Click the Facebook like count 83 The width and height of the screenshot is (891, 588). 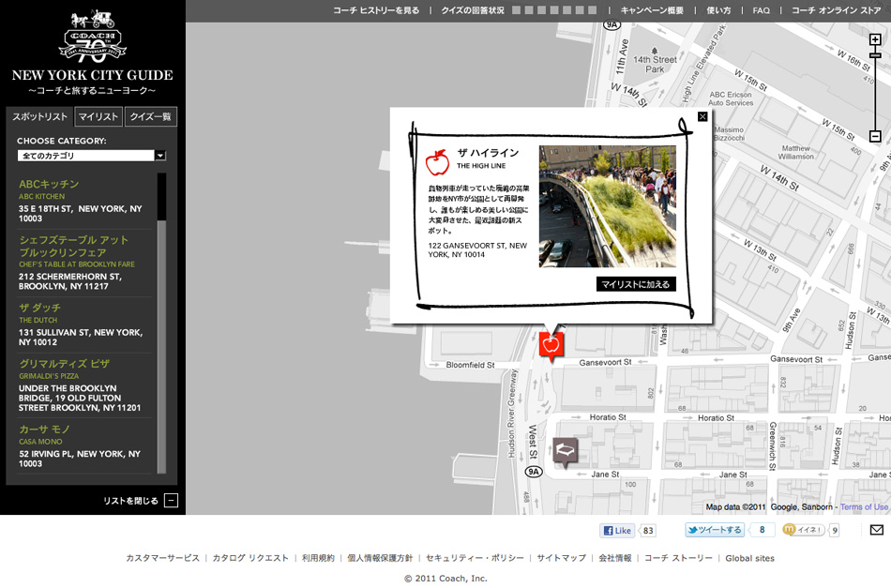tap(648, 531)
